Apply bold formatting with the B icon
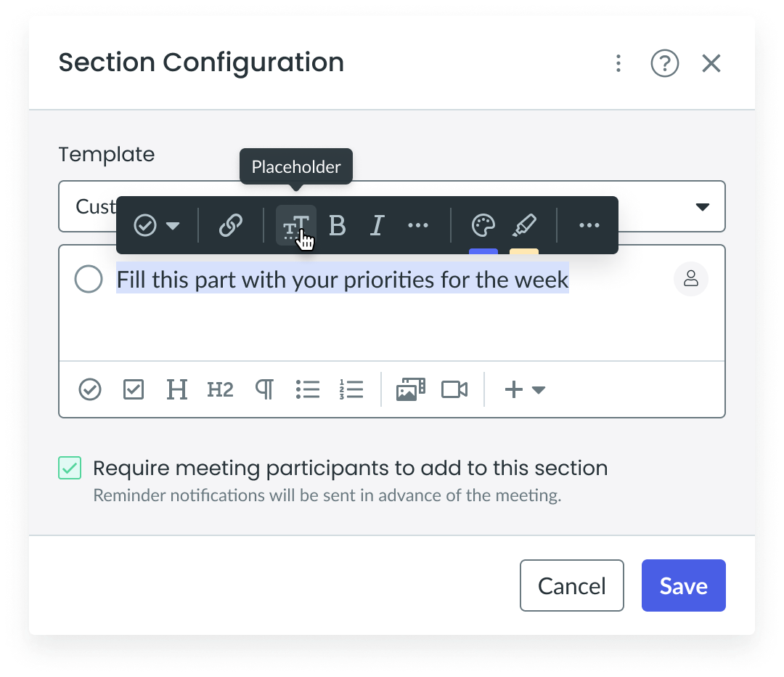This screenshot has width=784, height=677. (338, 226)
